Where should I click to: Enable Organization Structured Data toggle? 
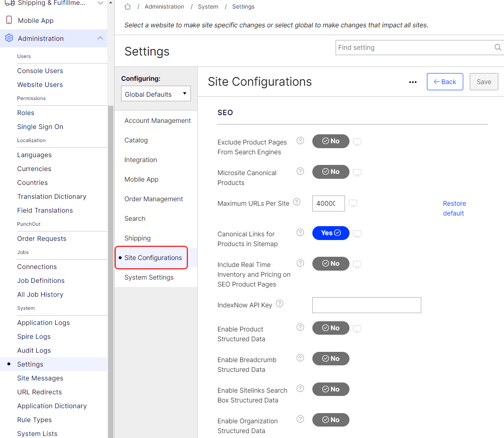tap(331, 420)
